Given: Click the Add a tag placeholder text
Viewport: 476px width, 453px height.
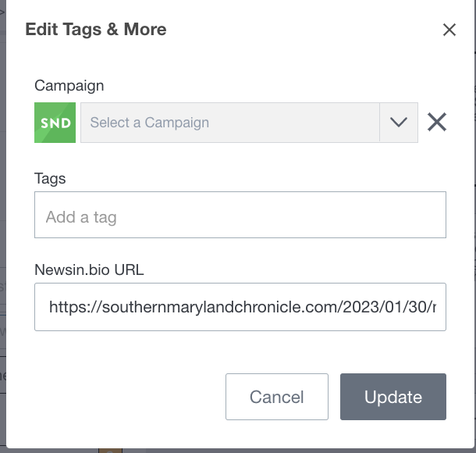Looking at the screenshot, I should (81, 218).
